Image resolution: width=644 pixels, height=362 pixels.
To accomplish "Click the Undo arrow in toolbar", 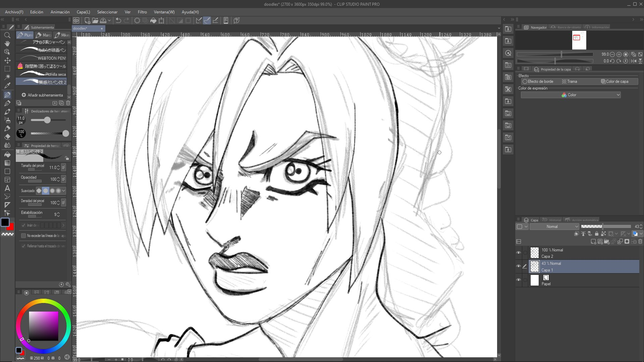I will coord(118,20).
